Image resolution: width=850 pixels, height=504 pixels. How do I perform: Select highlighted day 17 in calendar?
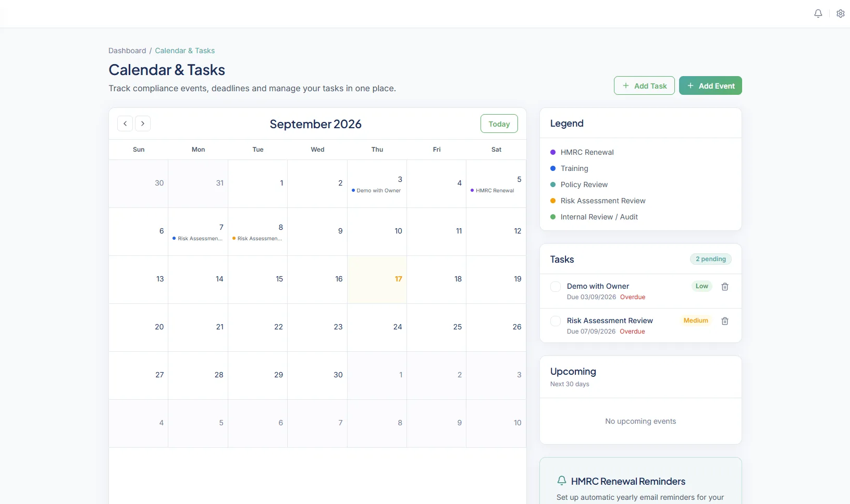[x=377, y=279]
